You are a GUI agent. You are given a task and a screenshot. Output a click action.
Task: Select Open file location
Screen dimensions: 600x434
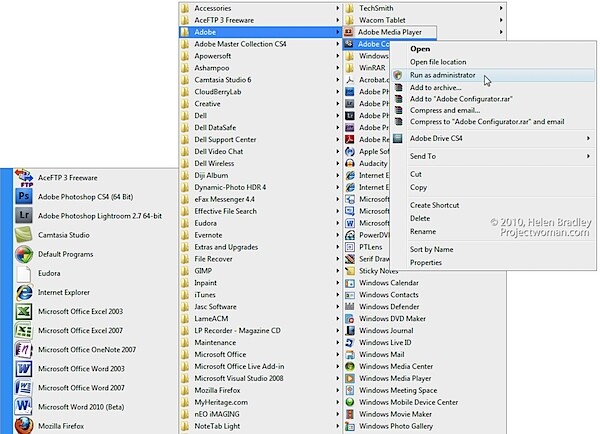coord(438,62)
